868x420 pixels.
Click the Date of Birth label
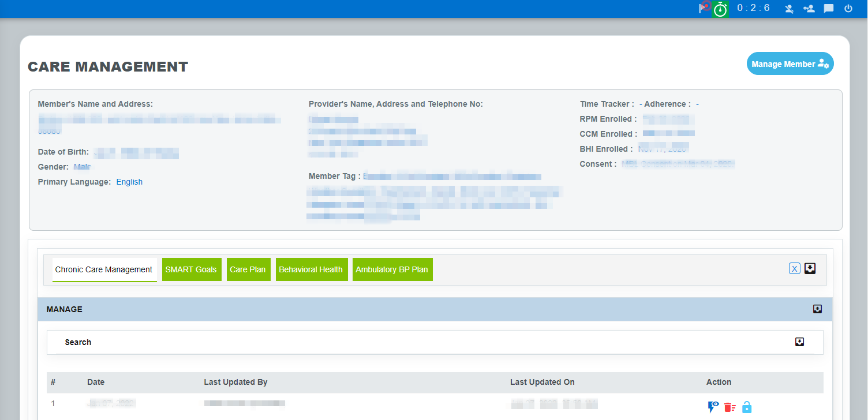(63, 152)
